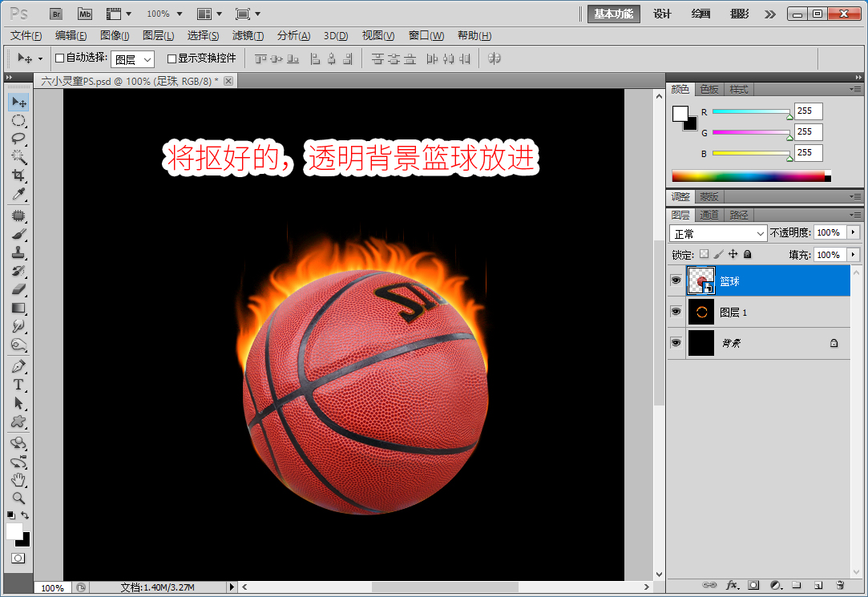Select the Lasso tool
This screenshot has width=868, height=597.
(x=18, y=139)
